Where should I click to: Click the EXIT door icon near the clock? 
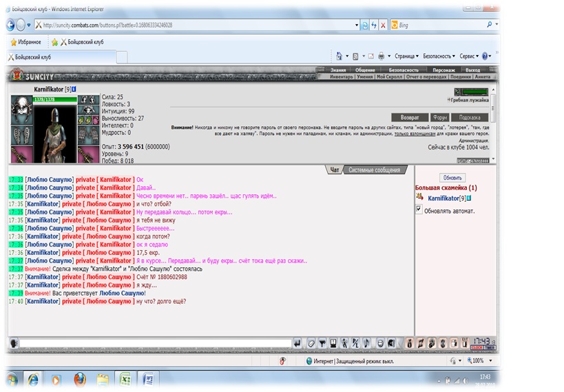(465, 343)
